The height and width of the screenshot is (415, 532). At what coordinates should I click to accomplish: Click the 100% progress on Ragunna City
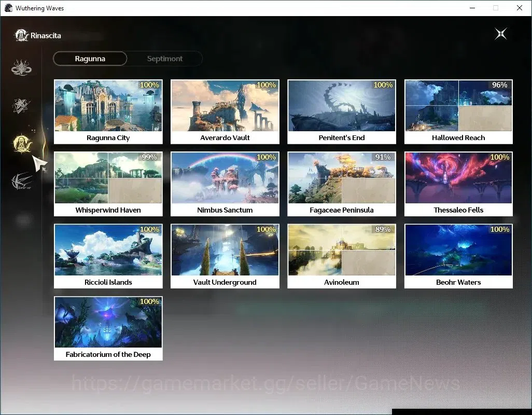[x=149, y=85]
